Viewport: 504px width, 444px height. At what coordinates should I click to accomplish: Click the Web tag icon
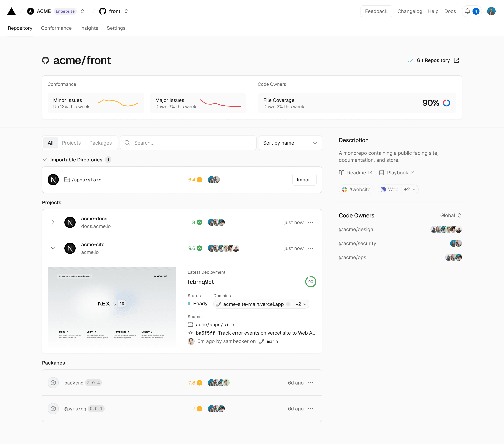(x=383, y=189)
